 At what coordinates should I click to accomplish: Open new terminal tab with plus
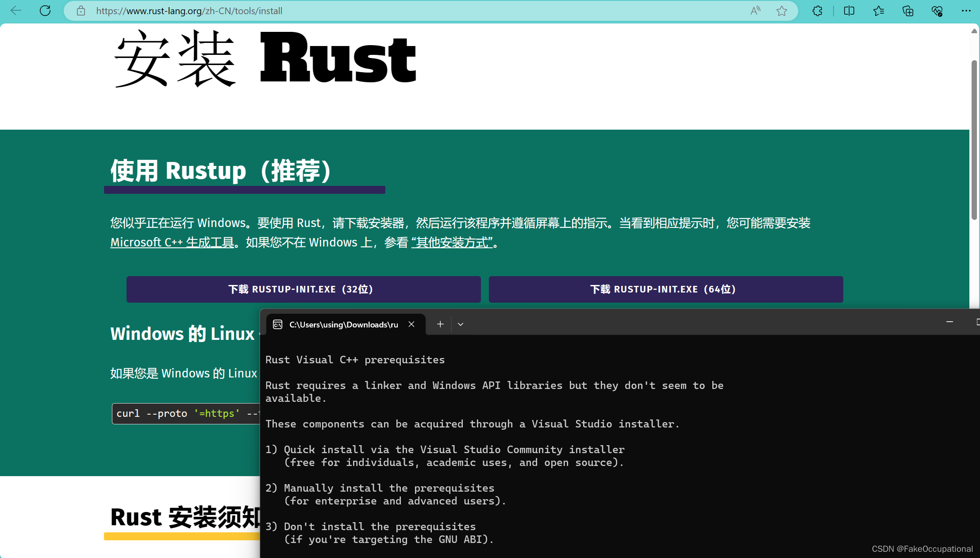440,324
